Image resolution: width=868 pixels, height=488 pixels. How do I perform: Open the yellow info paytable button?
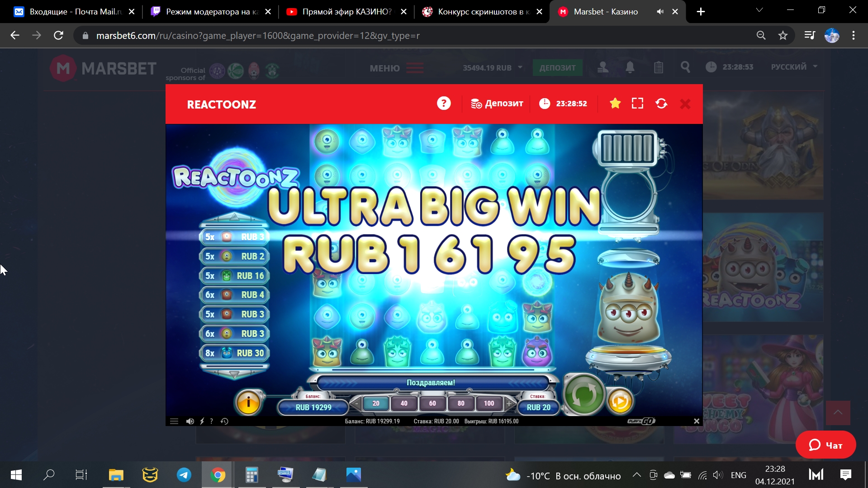248,402
